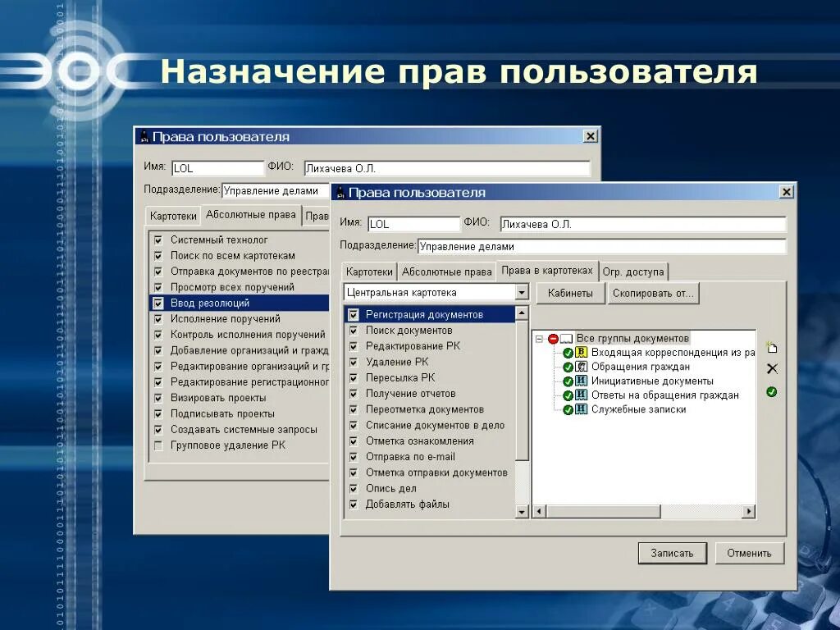Image resolution: width=840 pixels, height=630 pixels.
Task: Click tree panel scroll right arrow
Action: point(749,512)
